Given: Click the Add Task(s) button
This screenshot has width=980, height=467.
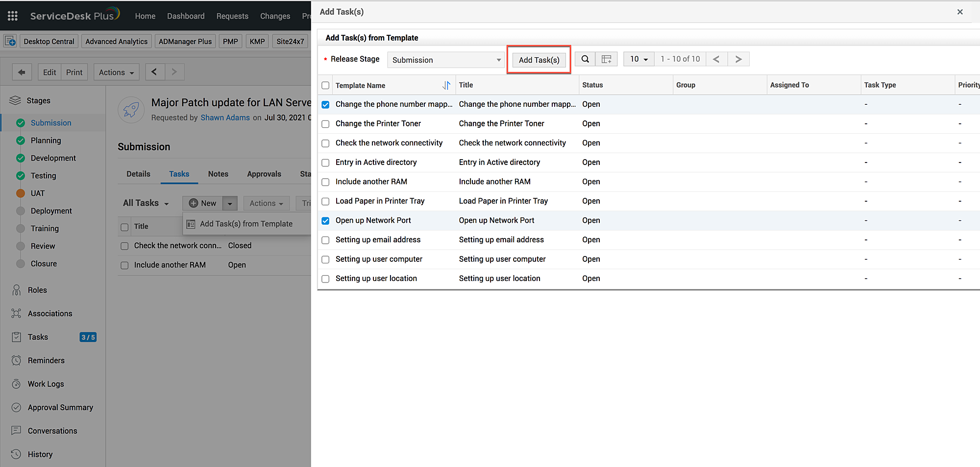Looking at the screenshot, I should pyautogui.click(x=539, y=60).
